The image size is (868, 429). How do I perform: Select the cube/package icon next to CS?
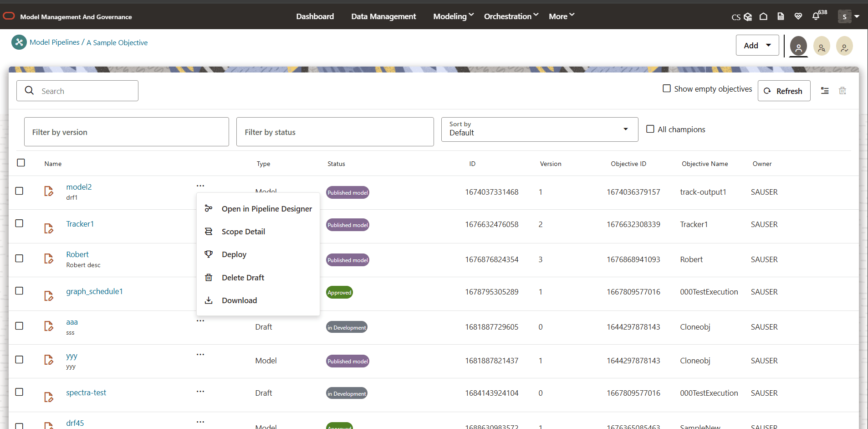pos(747,16)
